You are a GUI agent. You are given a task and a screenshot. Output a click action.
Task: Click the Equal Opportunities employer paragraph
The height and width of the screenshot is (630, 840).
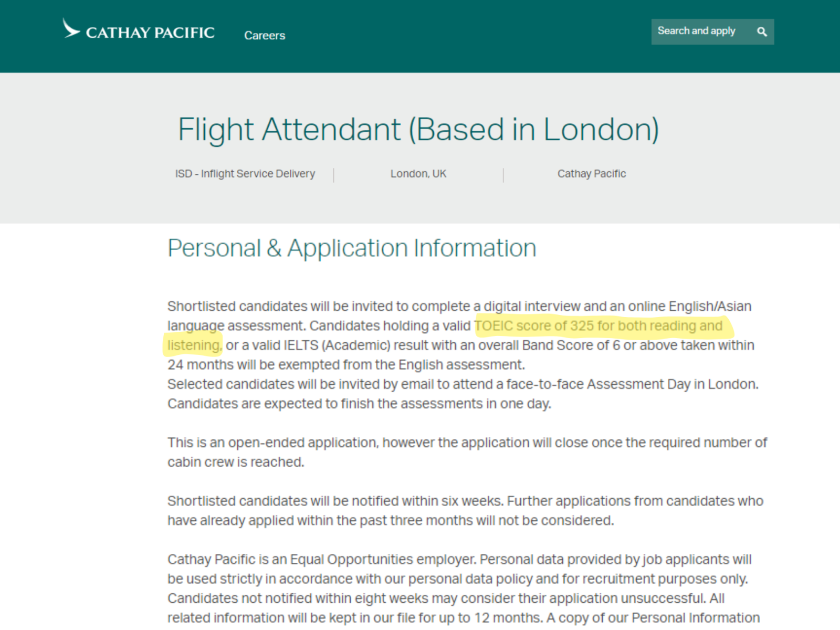(x=464, y=589)
